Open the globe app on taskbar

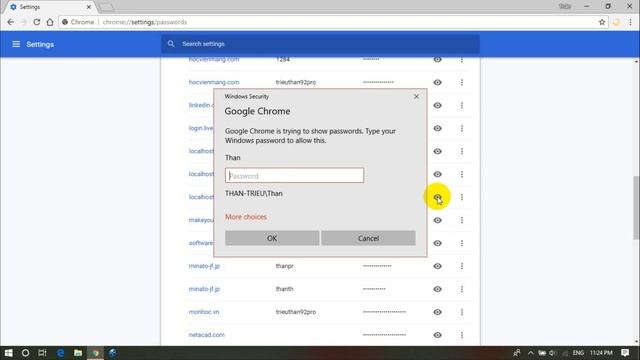click(x=113, y=353)
